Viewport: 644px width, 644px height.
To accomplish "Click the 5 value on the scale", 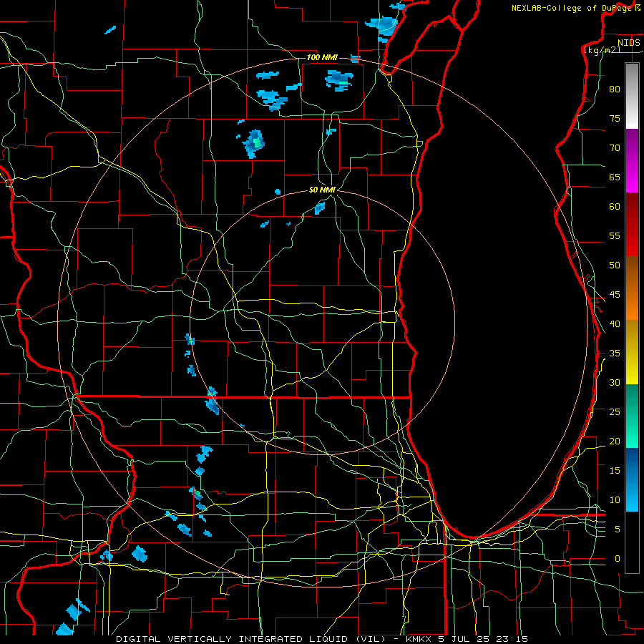I will coord(618,530).
